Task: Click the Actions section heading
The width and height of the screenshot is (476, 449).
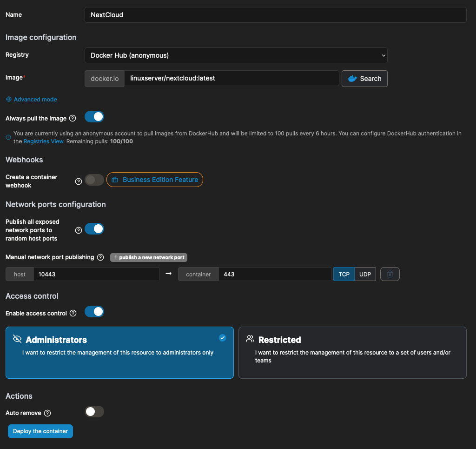Action: pyautogui.click(x=19, y=396)
